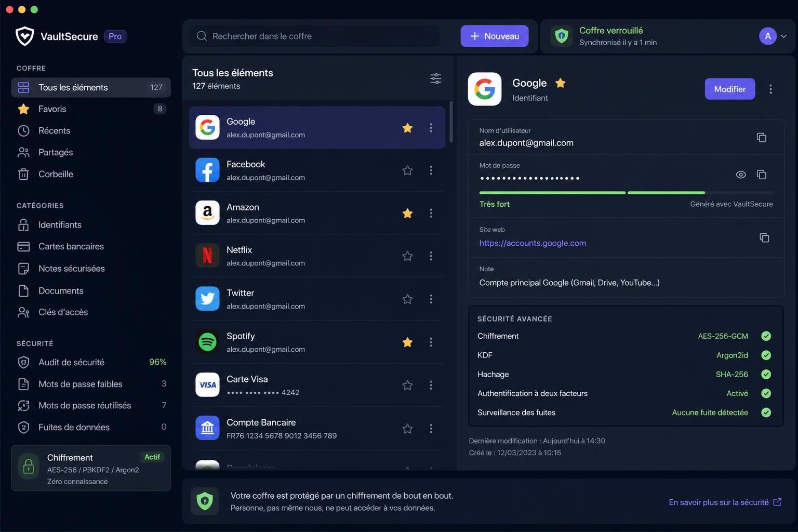The image size is (798, 532).
Task: Click the Modifier button
Action: click(730, 89)
